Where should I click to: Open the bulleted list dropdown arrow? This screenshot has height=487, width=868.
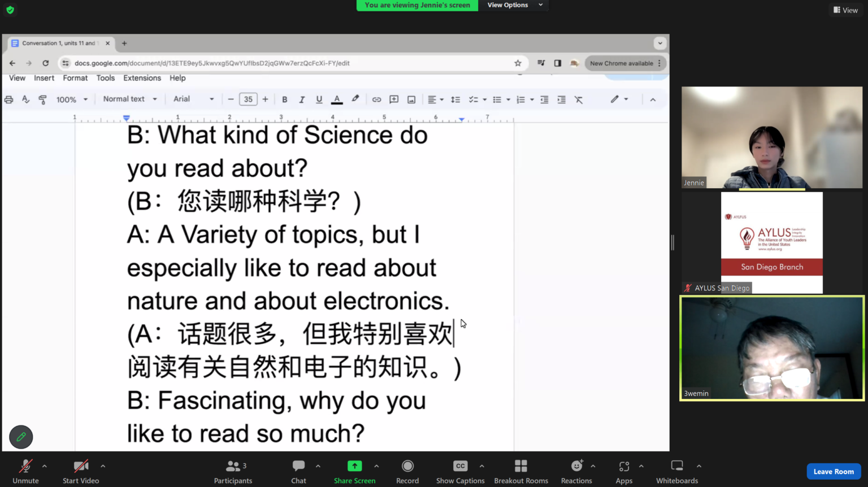click(x=509, y=99)
